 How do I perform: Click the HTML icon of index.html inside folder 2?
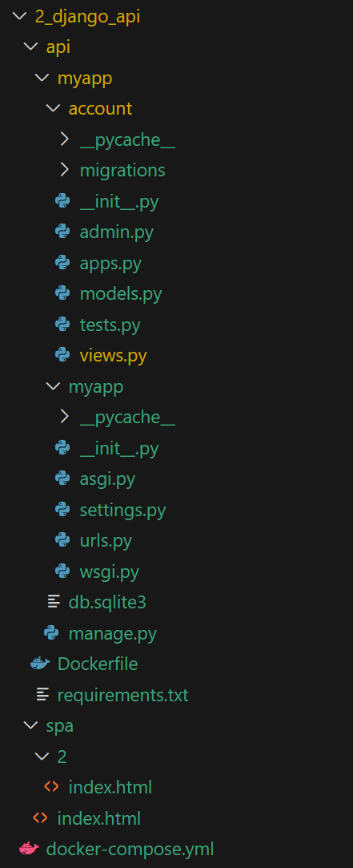(51, 786)
